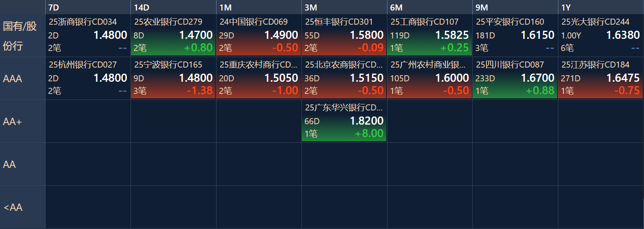The width and height of the screenshot is (644, 229).
Task: Click the 233D remaining term label
Action: coord(485,78)
